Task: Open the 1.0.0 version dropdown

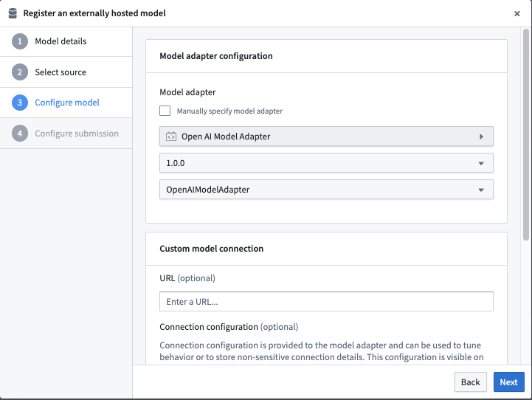Action: click(326, 163)
